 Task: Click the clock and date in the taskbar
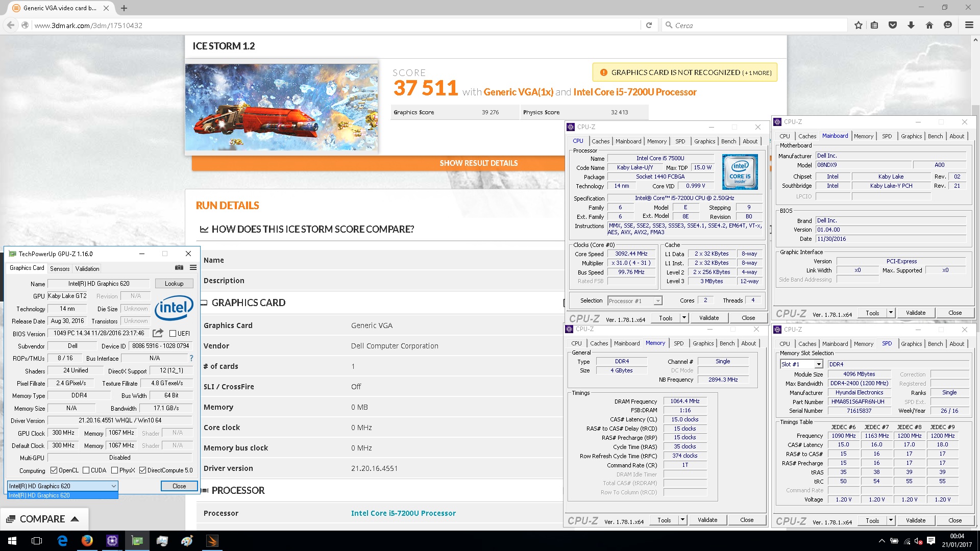(957, 541)
